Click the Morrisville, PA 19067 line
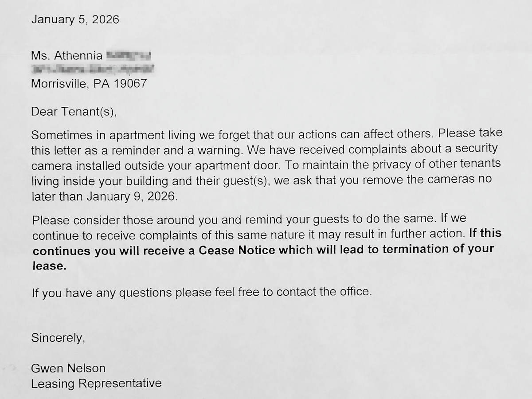The width and height of the screenshot is (532, 399). click(x=89, y=83)
